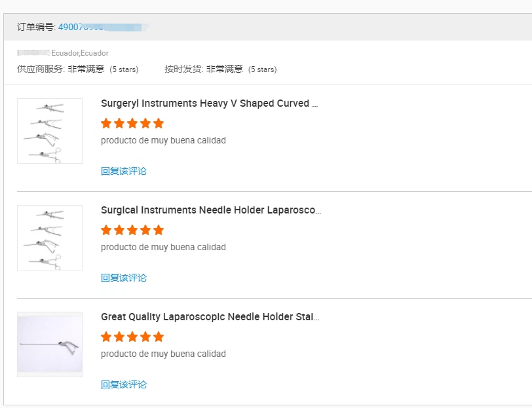Click fourth star of Great Quality Laparoscopic rating
Screen dimensions: 532x408
(145, 337)
